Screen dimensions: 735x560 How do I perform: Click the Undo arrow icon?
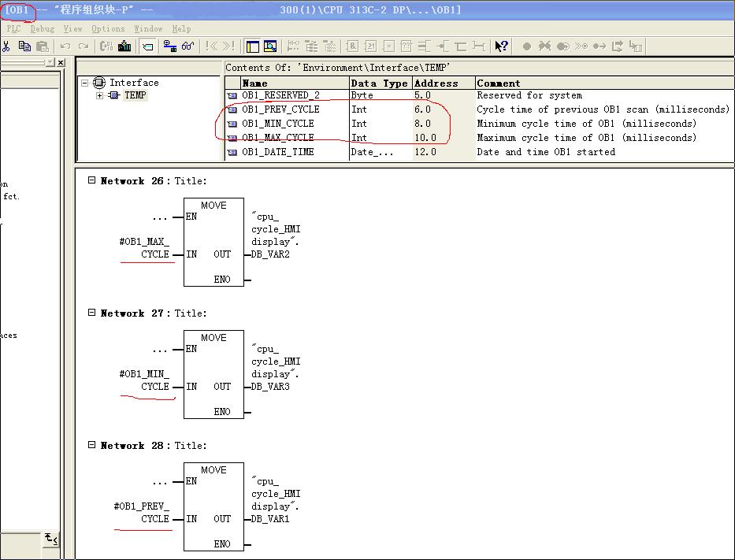65,46
